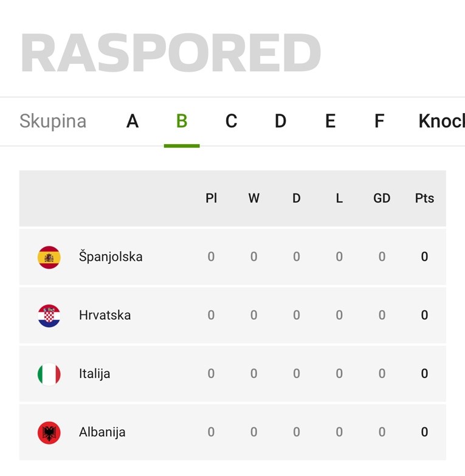View group E tab

pyautogui.click(x=330, y=121)
